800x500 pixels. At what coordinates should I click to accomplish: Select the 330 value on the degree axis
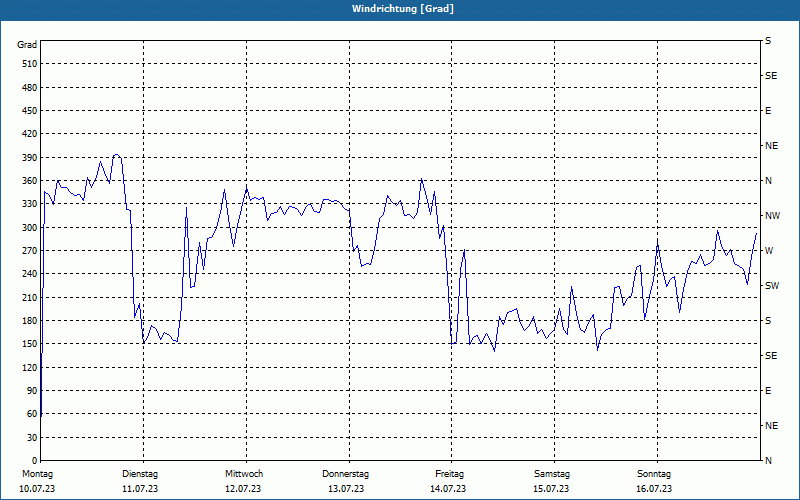[x=30, y=204]
